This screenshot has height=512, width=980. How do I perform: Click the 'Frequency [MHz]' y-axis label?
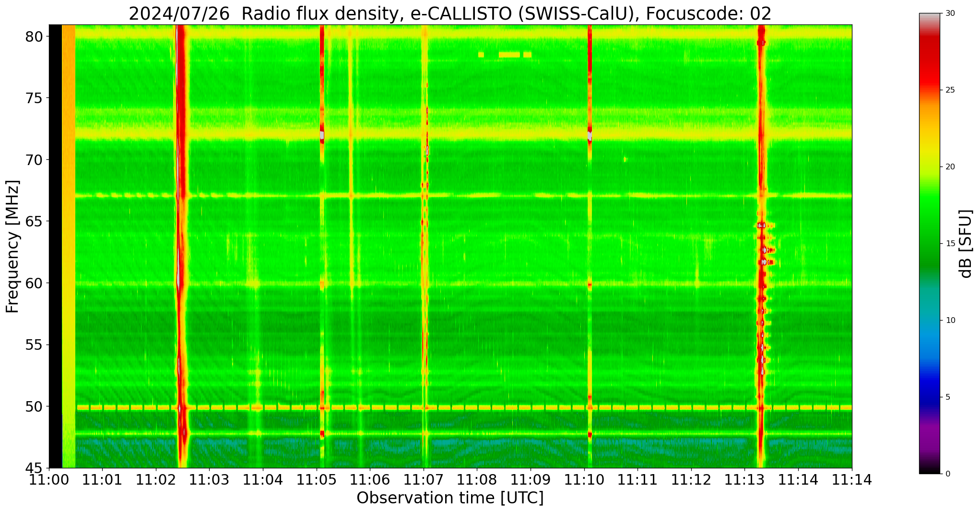click(12, 247)
